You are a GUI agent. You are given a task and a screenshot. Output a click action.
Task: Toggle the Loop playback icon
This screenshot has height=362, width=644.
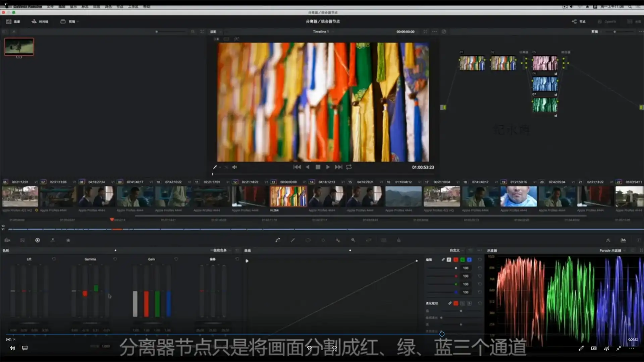point(349,167)
